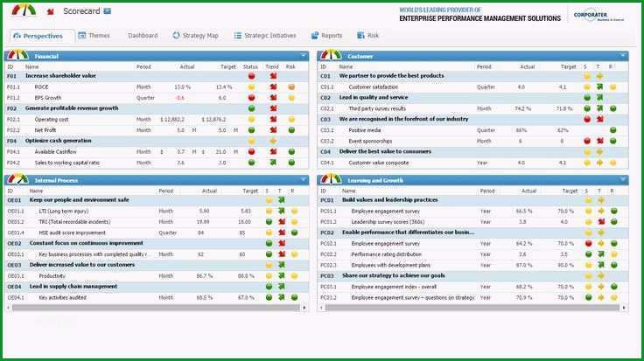
Task: Collapse the Customer panel using its arrow
Action: coord(623,55)
